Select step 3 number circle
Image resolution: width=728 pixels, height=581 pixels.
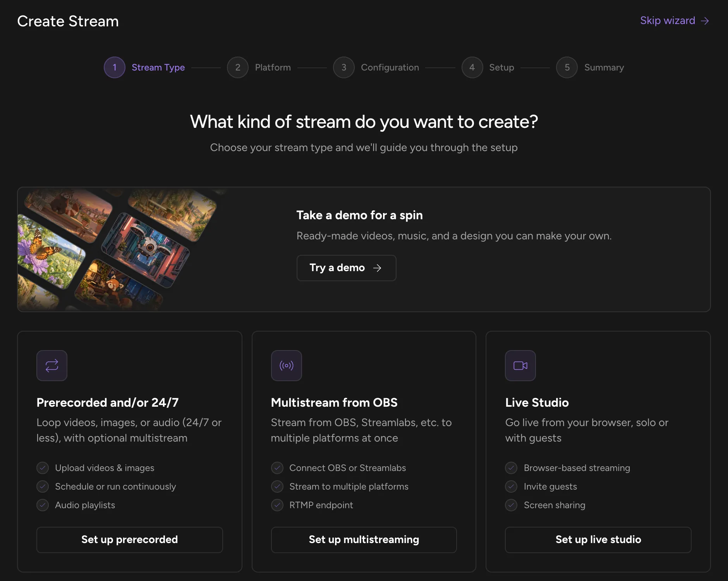[344, 67]
